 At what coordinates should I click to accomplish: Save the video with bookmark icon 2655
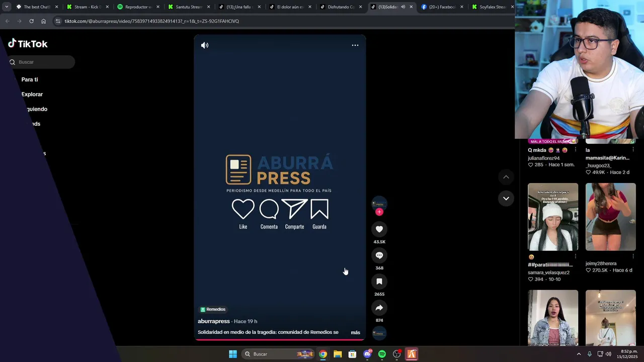pyautogui.click(x=379, y=282)
